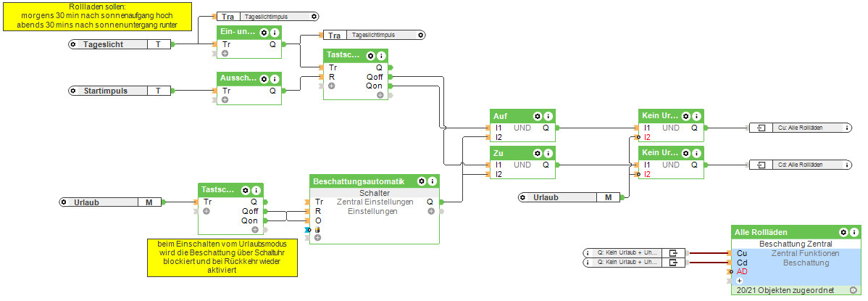Open gear of Tastsc... block with R input
868x301 pixels.
[371, 55]
